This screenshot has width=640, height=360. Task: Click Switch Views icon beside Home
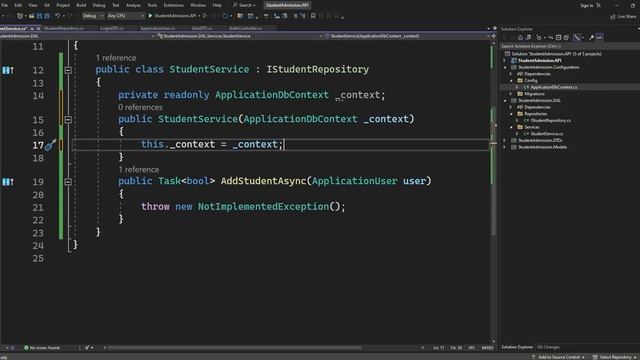click(x=528, y=38)
